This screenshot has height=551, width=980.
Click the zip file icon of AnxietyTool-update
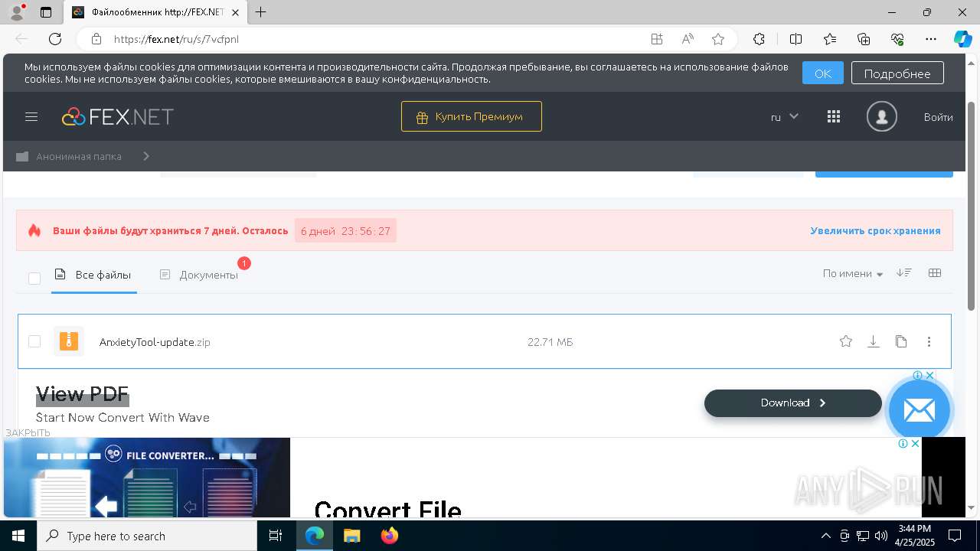(x=69, y=341)
